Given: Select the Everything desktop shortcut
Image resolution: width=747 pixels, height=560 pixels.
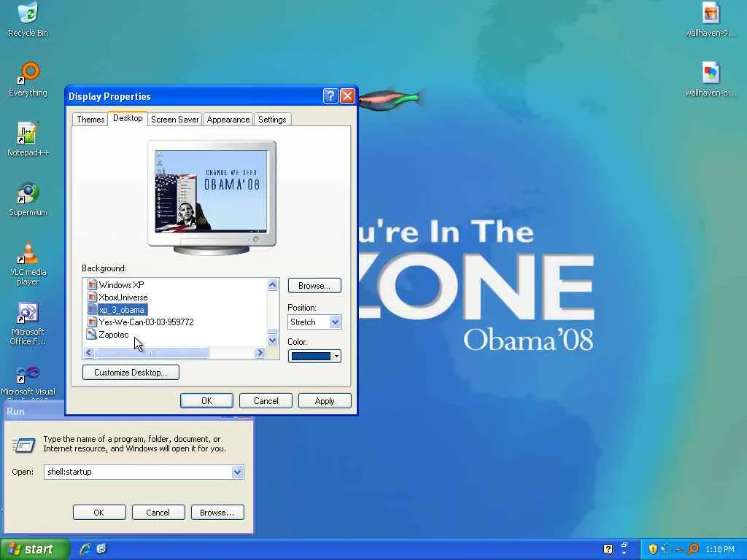Looking at the screenshot, I should pos(28,79).
